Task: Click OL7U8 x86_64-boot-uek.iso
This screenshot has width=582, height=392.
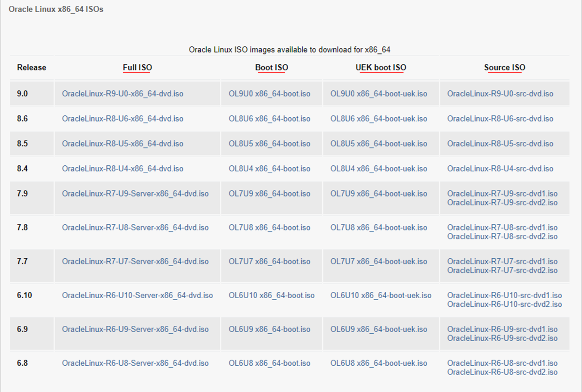Action: click(379, 227)
